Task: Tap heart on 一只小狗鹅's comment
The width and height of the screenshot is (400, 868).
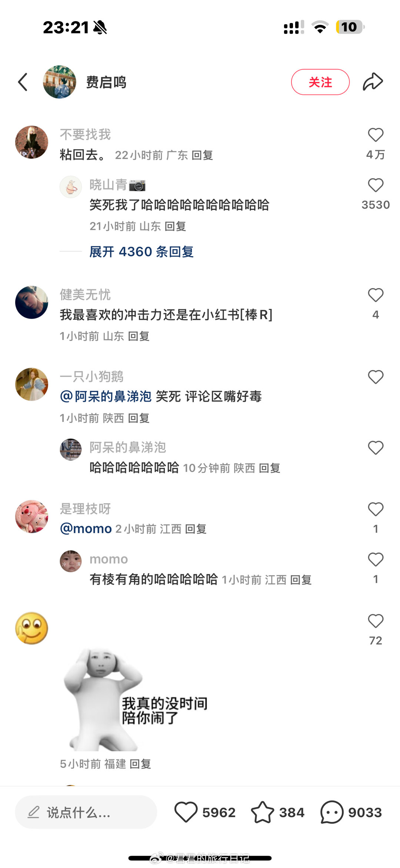Action: coord(376,377)
